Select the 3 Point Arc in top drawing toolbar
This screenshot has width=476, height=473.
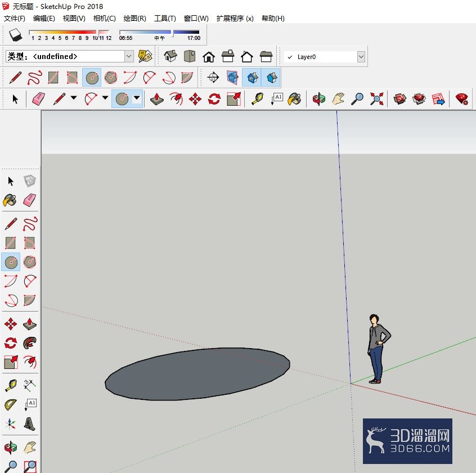(x=168, y=78)
